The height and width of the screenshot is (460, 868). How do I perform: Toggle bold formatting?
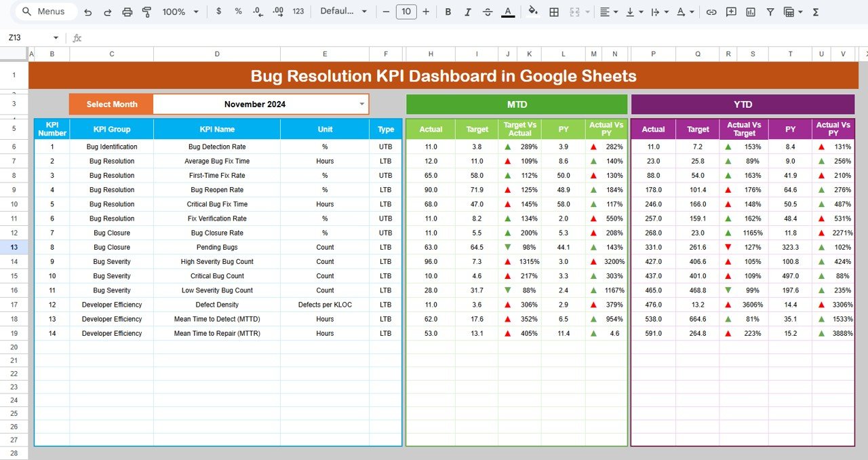pos(448,12)
